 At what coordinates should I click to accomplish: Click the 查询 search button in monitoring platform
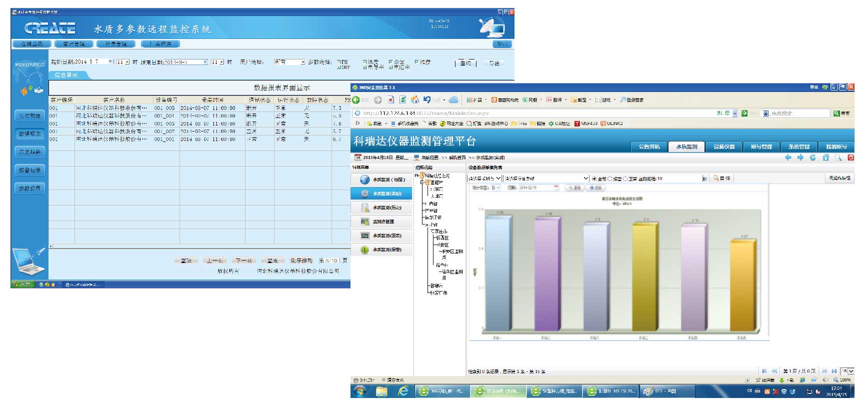(722, 178)
